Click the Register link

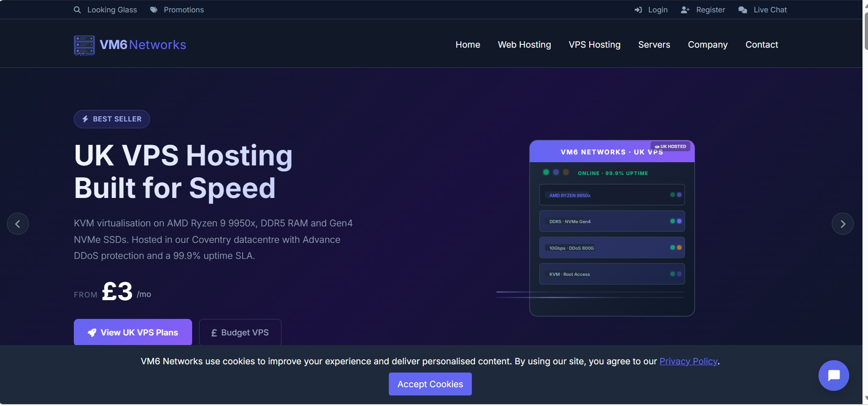(x=711, y=10)
